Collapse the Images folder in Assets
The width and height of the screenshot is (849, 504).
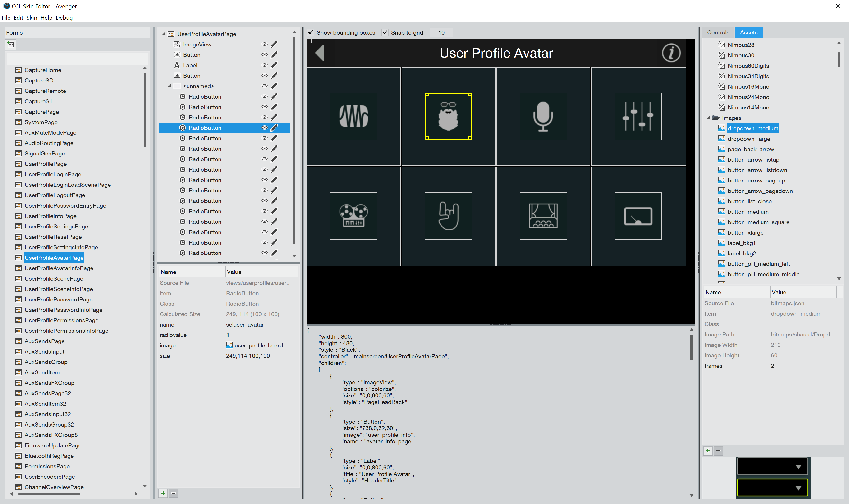tap(709, 118)
